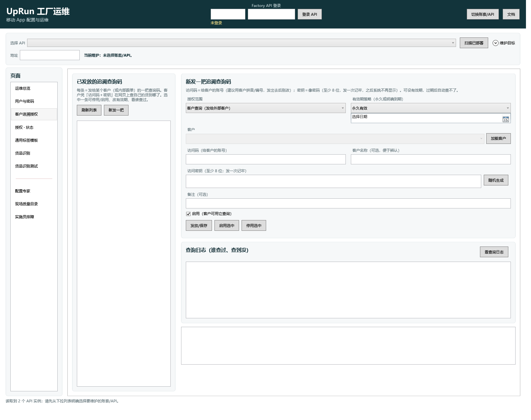This screenshot has width=531, height=420.
Task: Open the 客户 selection dropdown
Action: pos(335,139)
